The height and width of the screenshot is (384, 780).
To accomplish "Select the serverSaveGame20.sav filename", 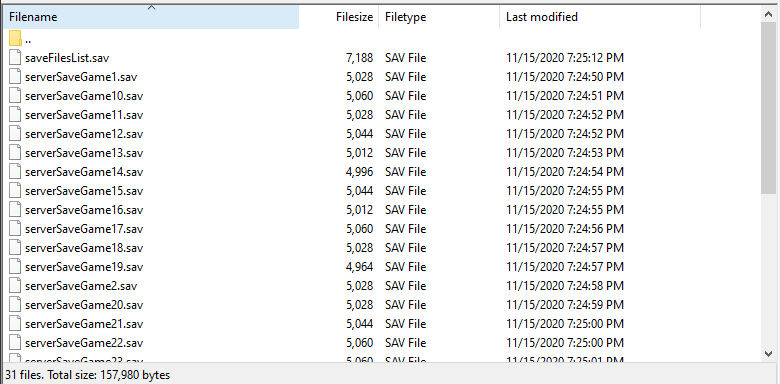I will 84,304.
